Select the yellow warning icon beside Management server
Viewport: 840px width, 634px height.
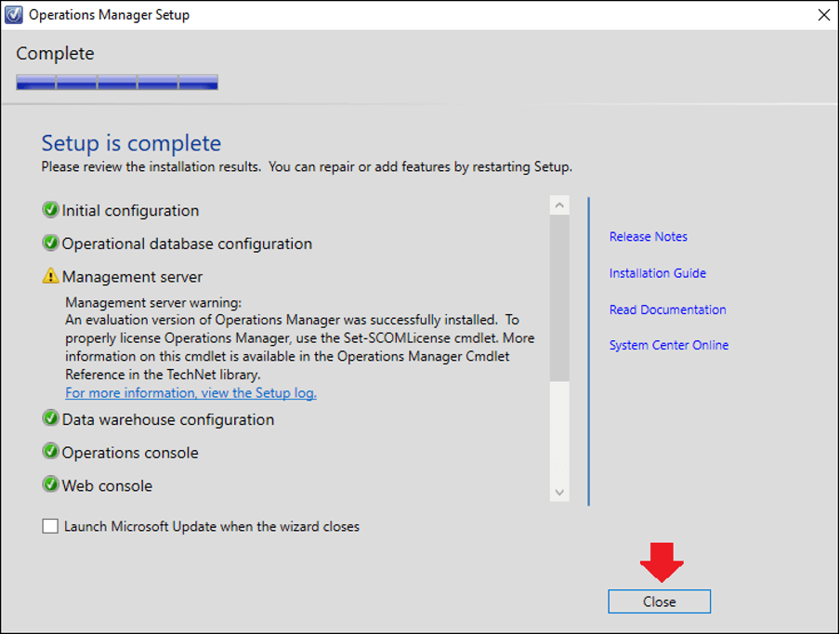[x=49, y=276]
